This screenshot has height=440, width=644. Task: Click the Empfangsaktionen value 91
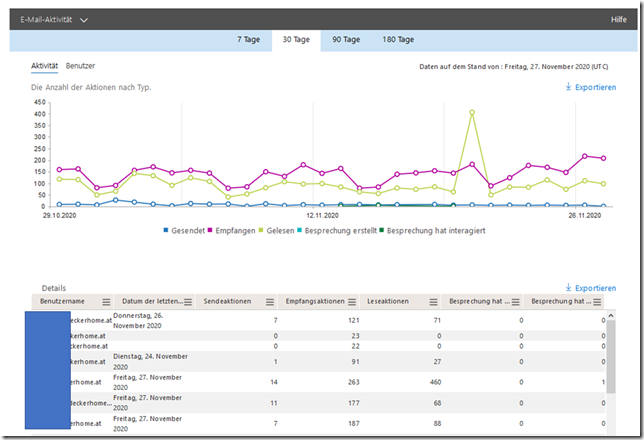tap(356, 362)
